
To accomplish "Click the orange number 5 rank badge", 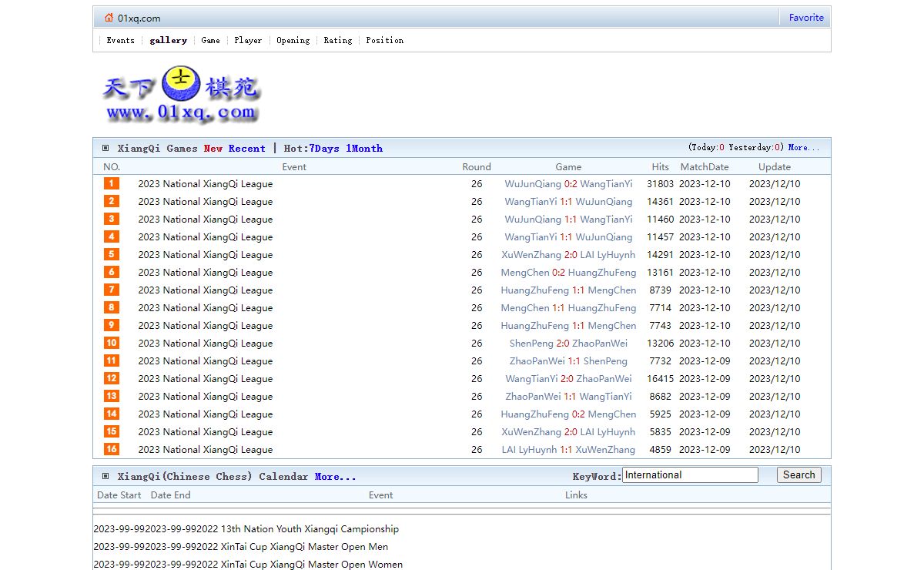I will pyautogui.click(x=112, y=254).
